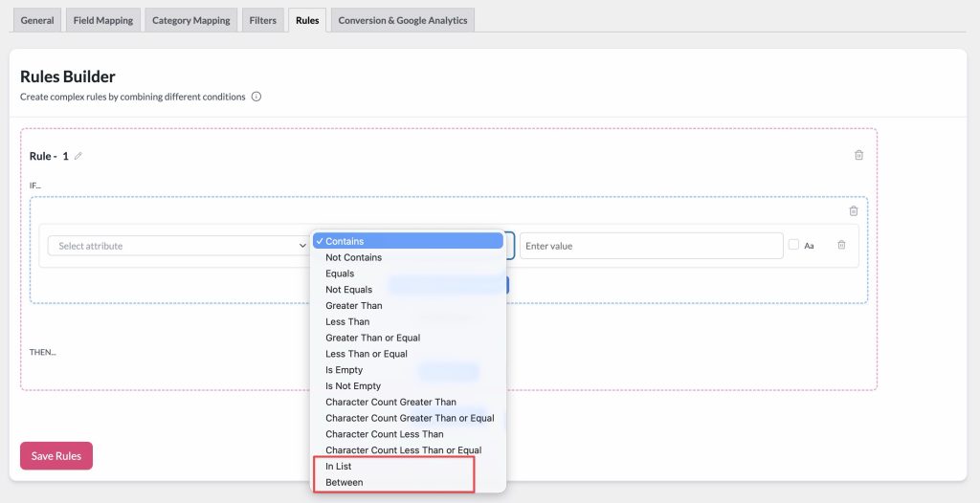Edit Rule 1 name with pencil icon
This screenshot has height=503, width=980.
78,156
